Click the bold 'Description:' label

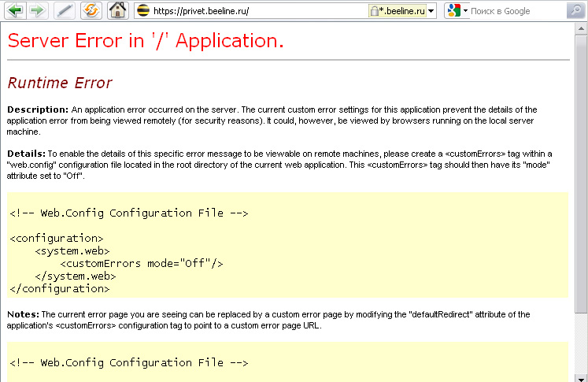coord(38,109)
